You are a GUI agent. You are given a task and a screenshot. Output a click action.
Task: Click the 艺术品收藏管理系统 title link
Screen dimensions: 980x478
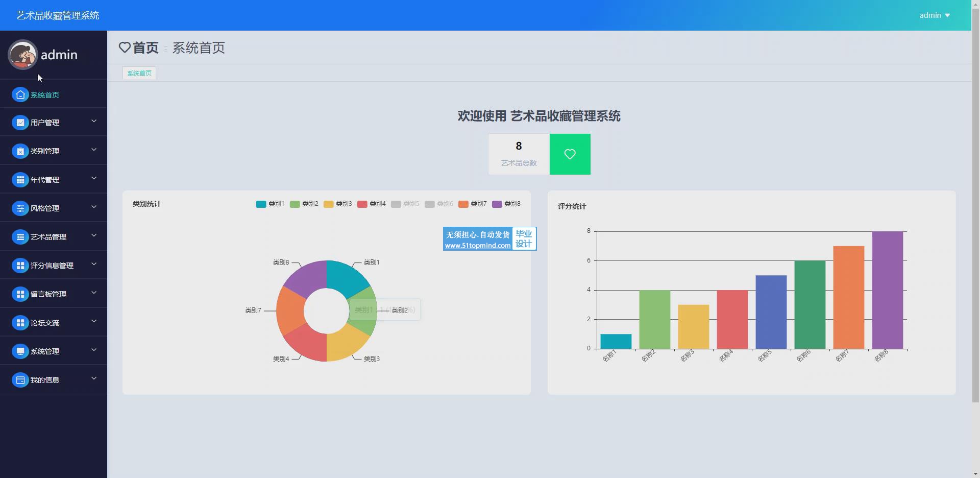click(58, 15)
